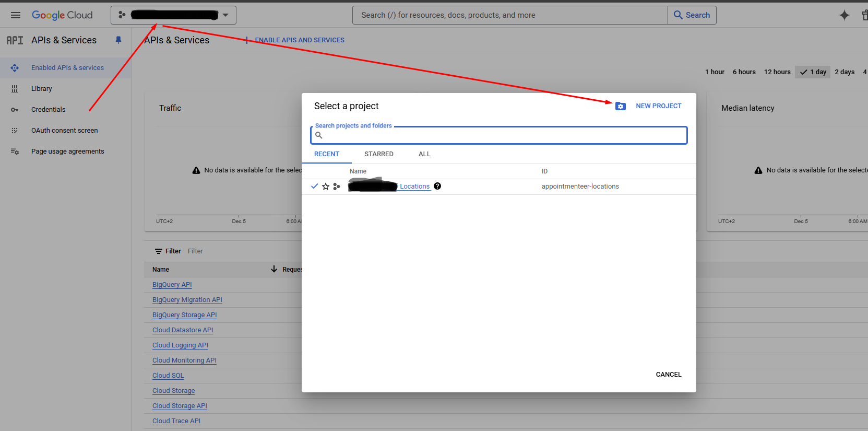868x431 pixels.
Task: Open the main navigation hamburger menu
Action: [x=16, y=15]
